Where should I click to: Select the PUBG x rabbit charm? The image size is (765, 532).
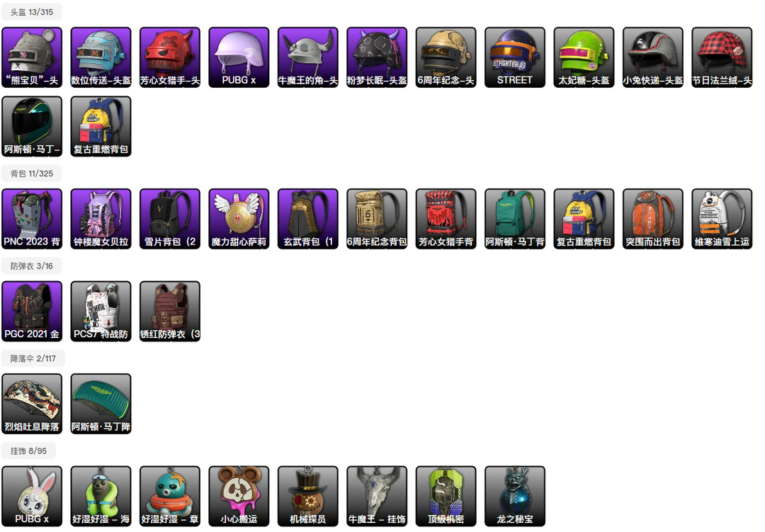tap(32, 497)
